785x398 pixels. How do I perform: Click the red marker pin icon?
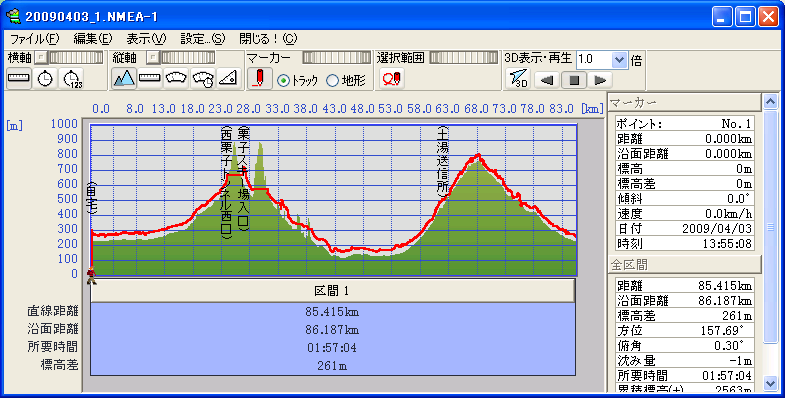[x=259, y=79]
